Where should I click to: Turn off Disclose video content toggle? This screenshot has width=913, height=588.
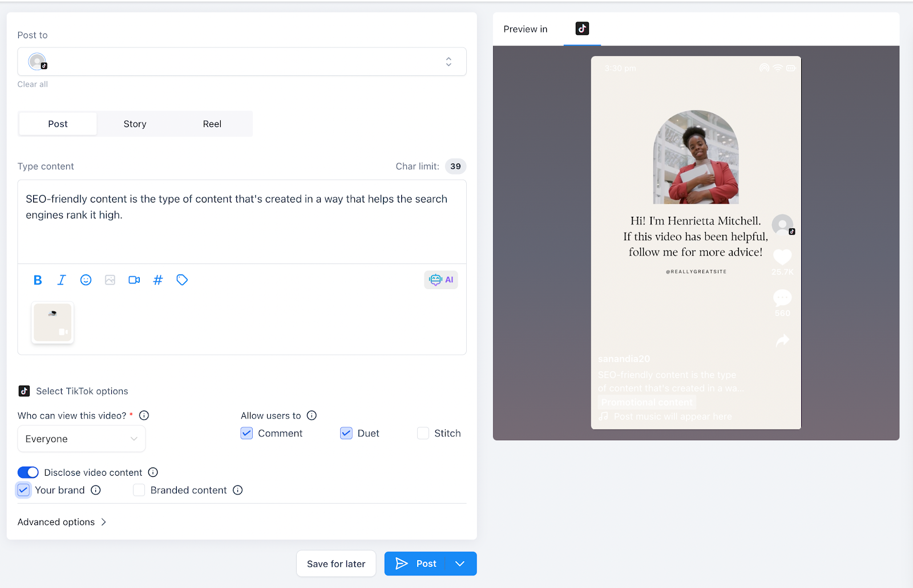[x=28, y=472]
